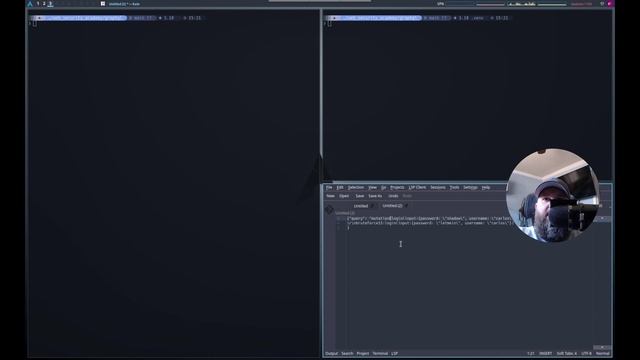Image resolution: width=640 pixels, height=360 pixels.
Task: Open the Selection menu
Action: point(356,187)
